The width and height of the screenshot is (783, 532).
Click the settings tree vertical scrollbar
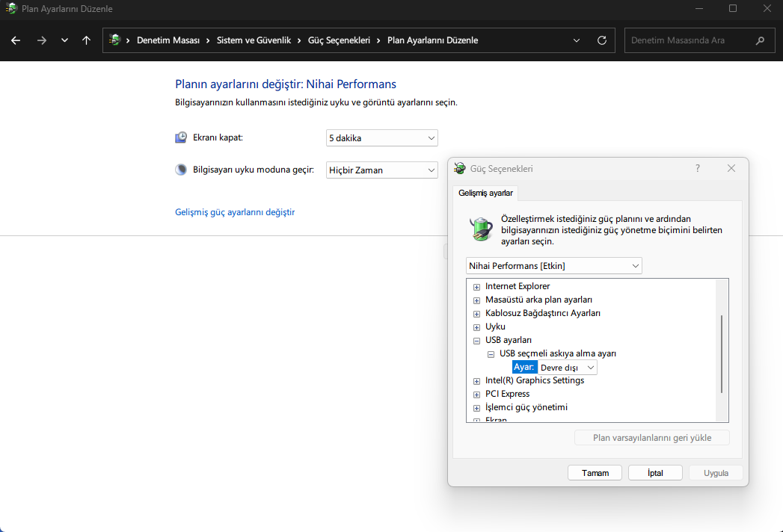point(722,354)
